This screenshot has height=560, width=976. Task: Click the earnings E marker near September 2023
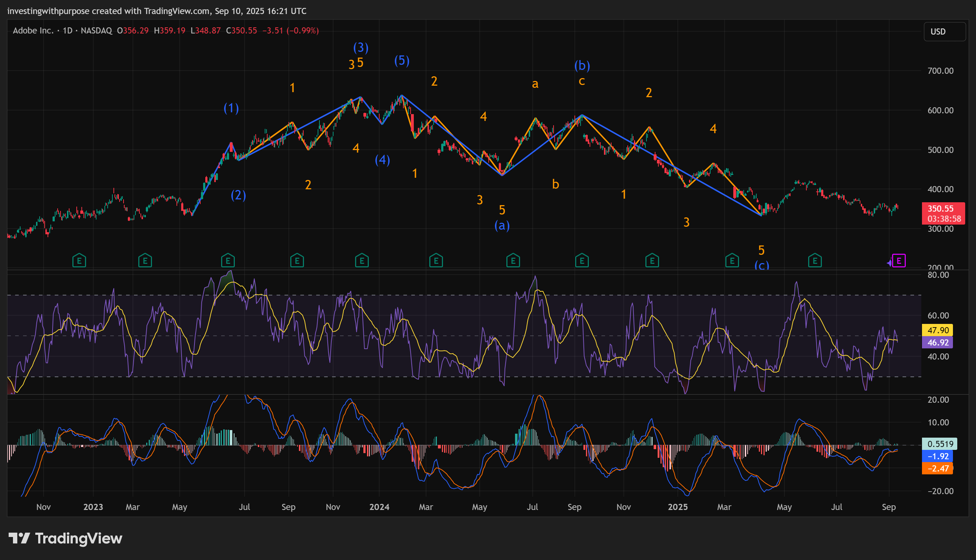297,261
